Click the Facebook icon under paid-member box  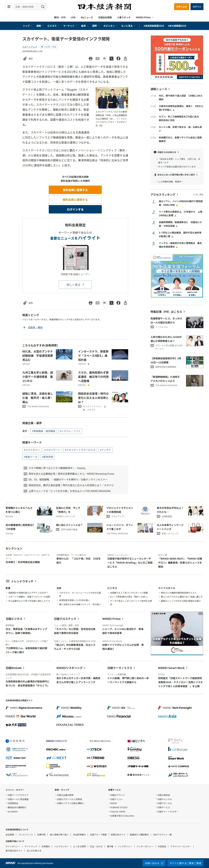[x=118, y=303]
